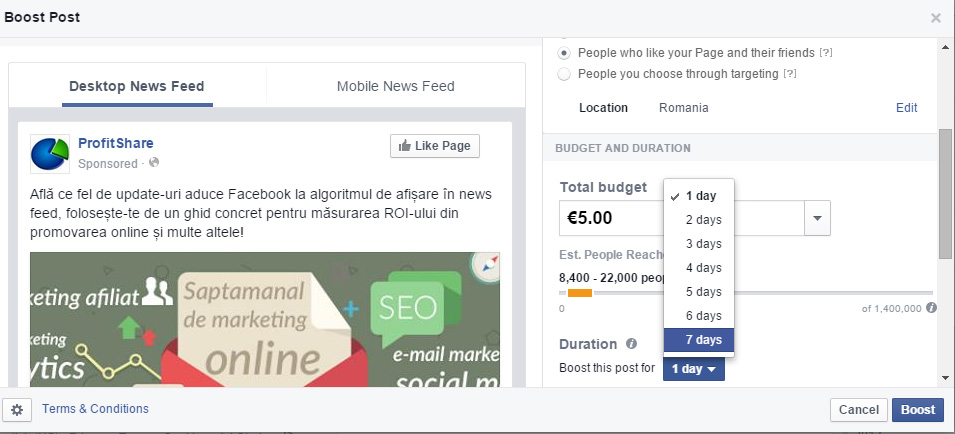Click the Duration info icon
The width and height of the screenshot is (955, 434).
coord(630,345)
